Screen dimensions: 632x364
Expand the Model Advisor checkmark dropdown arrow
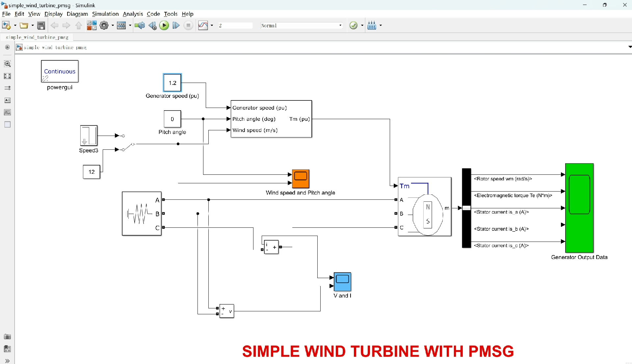click(x=362, y=25)
